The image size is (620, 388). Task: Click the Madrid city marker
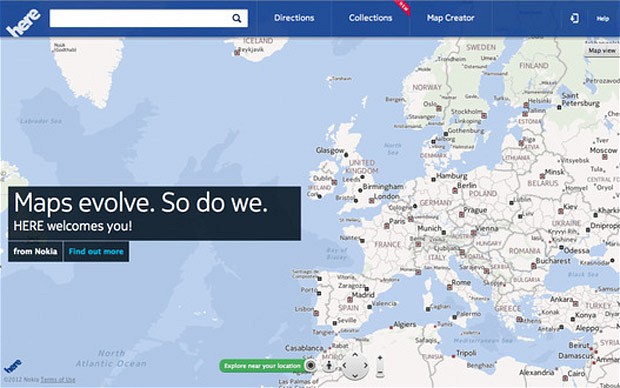coord(350,300)
